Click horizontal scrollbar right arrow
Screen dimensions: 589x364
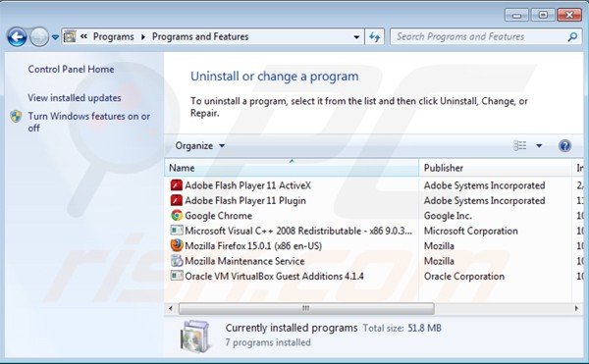(x=576, y=308)
